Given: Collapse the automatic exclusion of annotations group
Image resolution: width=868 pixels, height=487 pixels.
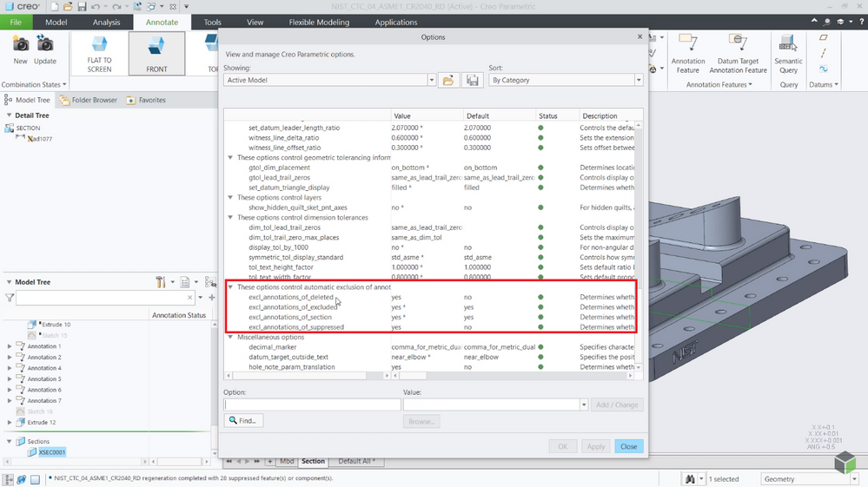Looking at the screenshot, I should point(230,286).
